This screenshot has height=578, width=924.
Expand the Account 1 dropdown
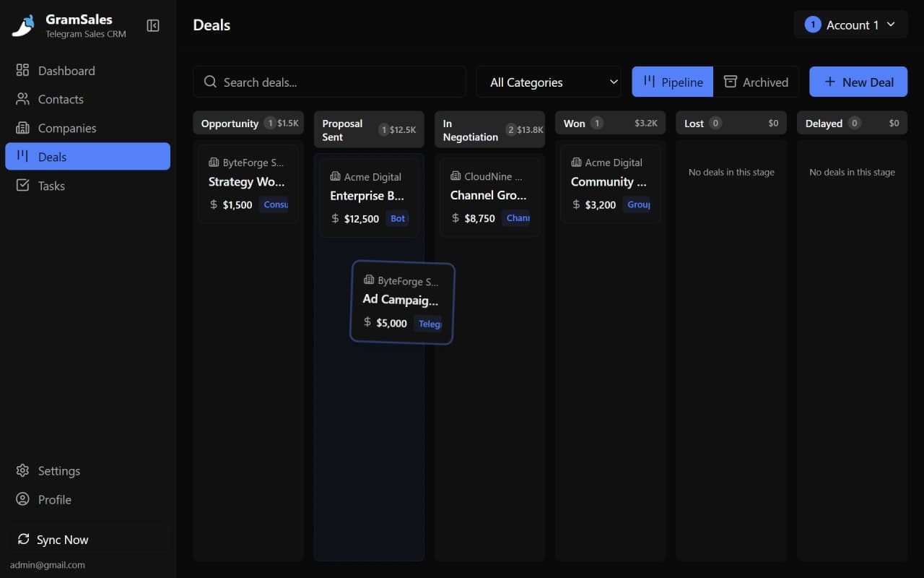click(850, 25)
